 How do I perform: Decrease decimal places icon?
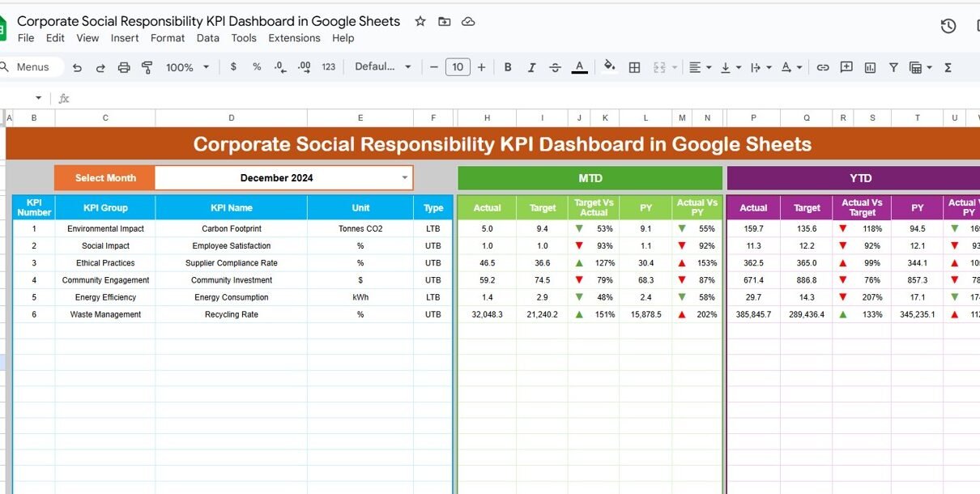point(279,67)
